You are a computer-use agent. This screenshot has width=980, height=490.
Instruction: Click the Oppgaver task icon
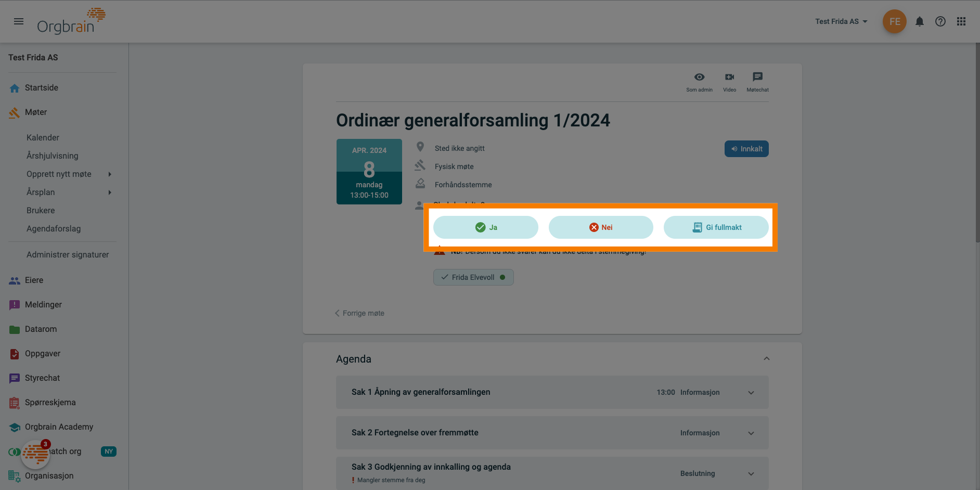15,354
